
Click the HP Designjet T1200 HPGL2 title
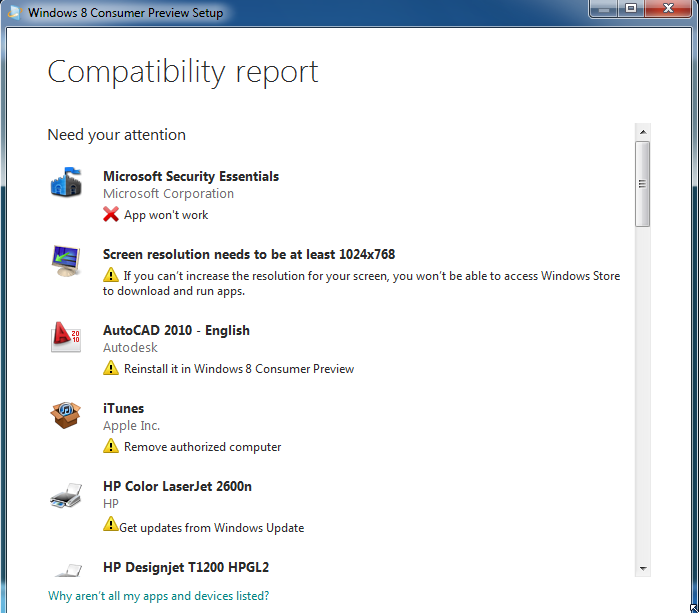pos(186,567)
